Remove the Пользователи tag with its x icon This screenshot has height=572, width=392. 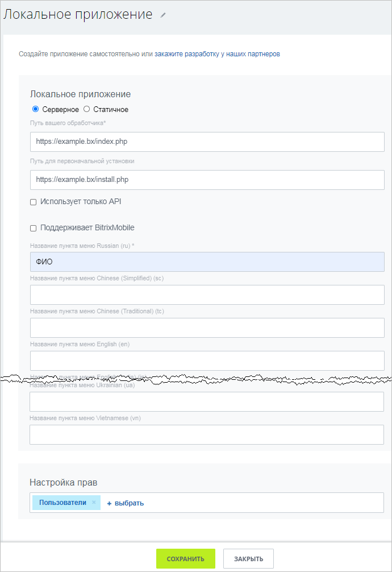point(94,503)
